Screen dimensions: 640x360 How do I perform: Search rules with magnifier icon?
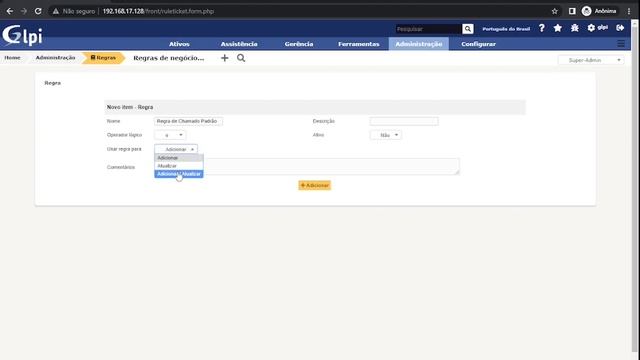pos(241,58)
